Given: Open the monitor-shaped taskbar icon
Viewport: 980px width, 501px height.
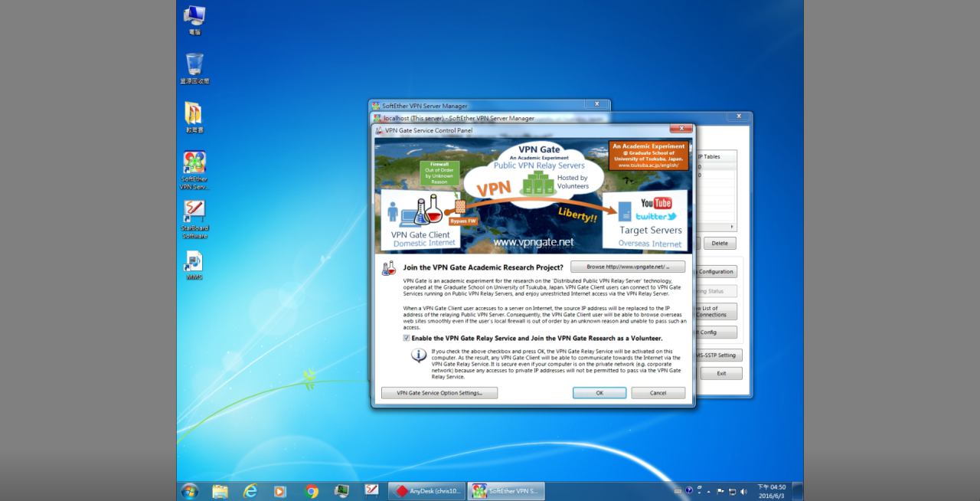Looking at the screenshot, I should click(341, 491).
